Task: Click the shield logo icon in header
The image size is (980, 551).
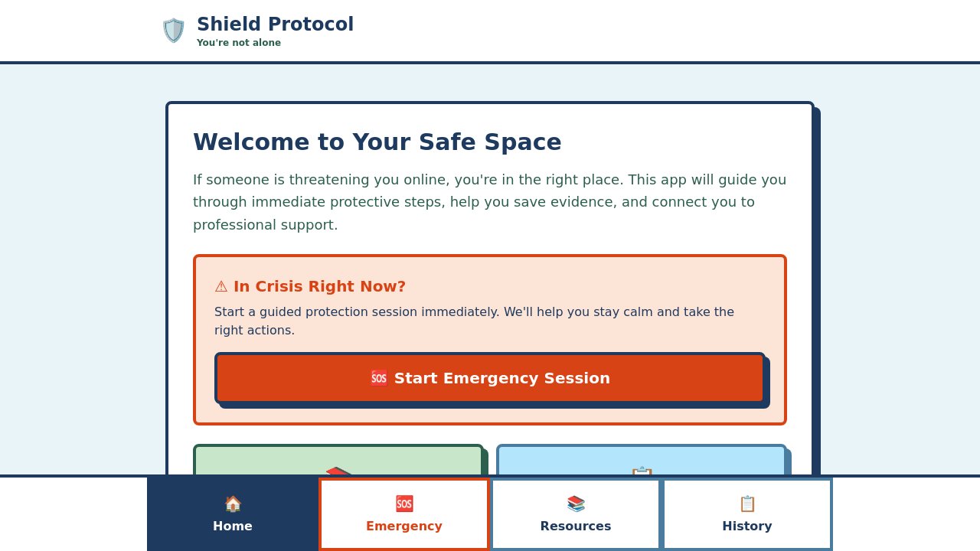Action: (174, 31)
